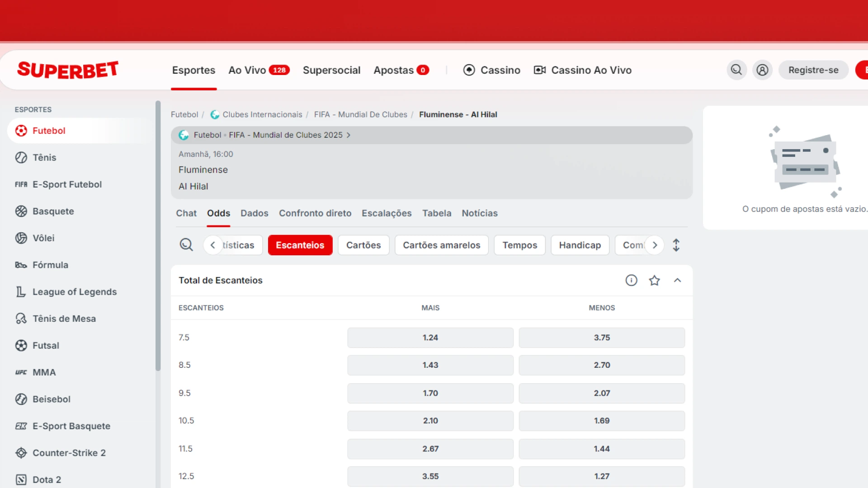This screenshot has height=488, width=868.
Task: Select the Tênis de Mesa paddle icon
Action: [21, 319]
